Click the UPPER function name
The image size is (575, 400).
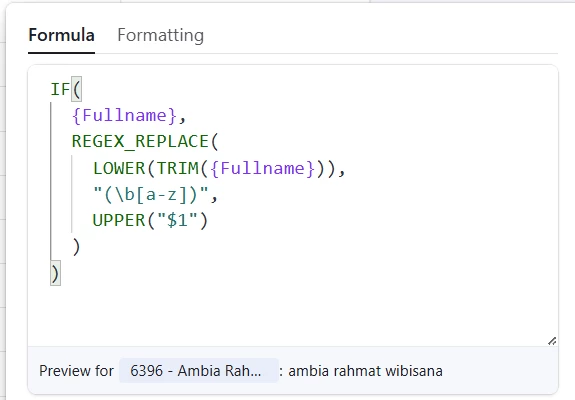tap(119, 220)
